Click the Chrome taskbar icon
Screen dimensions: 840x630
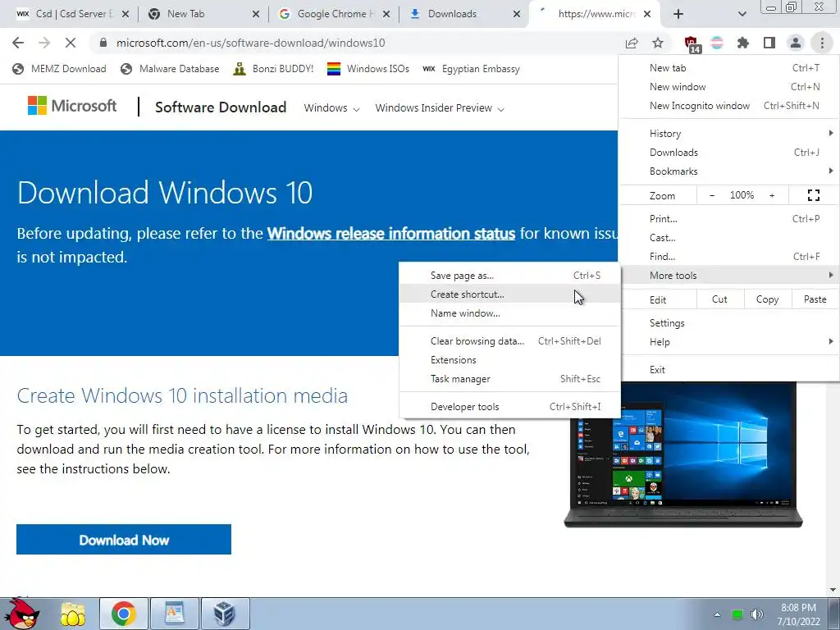click(x=123, y=614)
